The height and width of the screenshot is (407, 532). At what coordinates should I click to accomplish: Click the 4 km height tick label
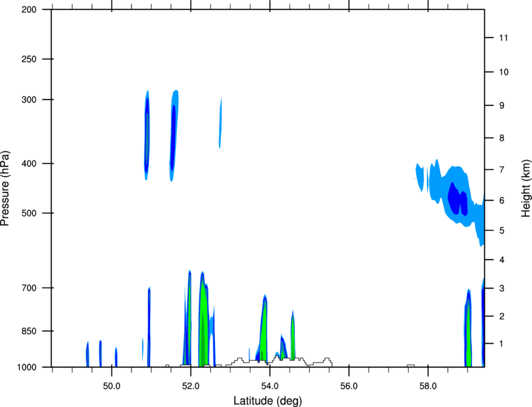point(502,260)
